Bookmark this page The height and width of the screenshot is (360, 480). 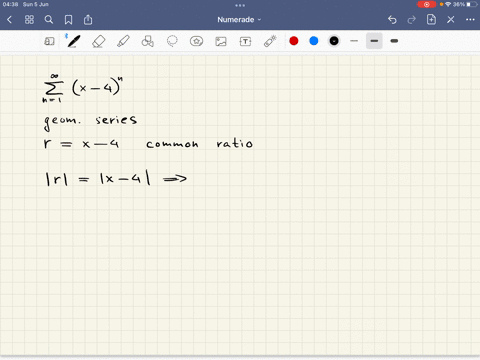[x=68, y=20]
